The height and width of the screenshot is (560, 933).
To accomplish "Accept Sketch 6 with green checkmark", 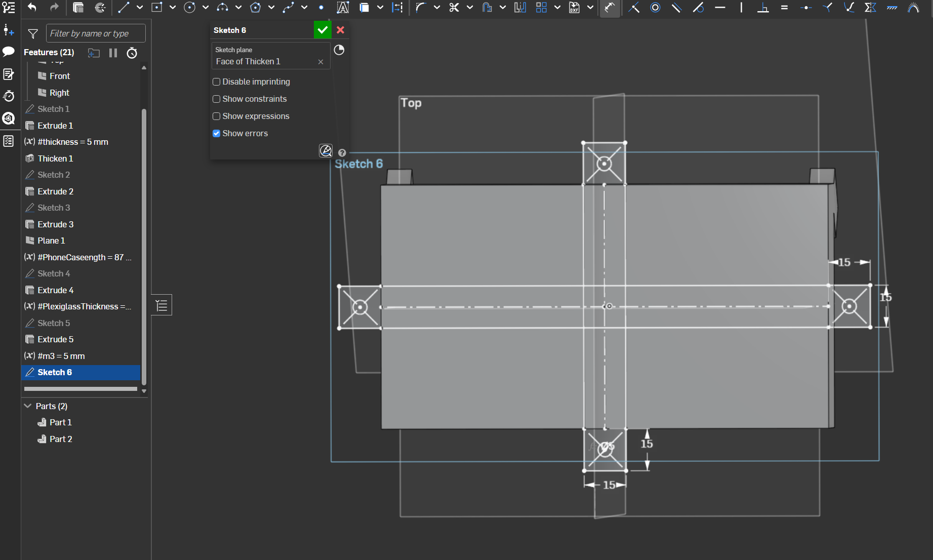I will pyautogui.click(x=322, y=30).
